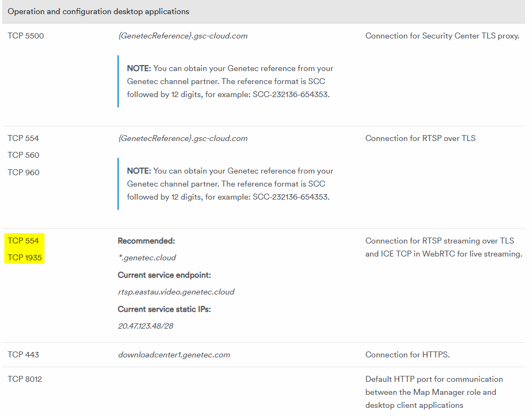Viewport: 532px width, 416px height.
Task: Click the gsc-cloud.com hostname in TCP 5500 row
Action: click(183, 36)
